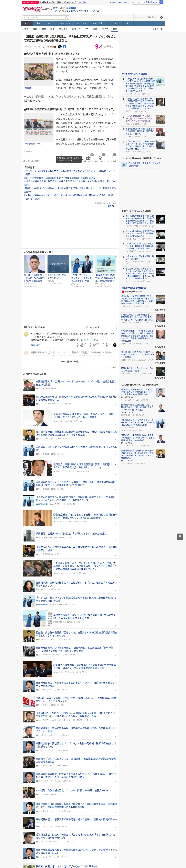Click the scroll-to-top arrow button
Viewport: 186px width, 868px height.
(x=180, y=536)
